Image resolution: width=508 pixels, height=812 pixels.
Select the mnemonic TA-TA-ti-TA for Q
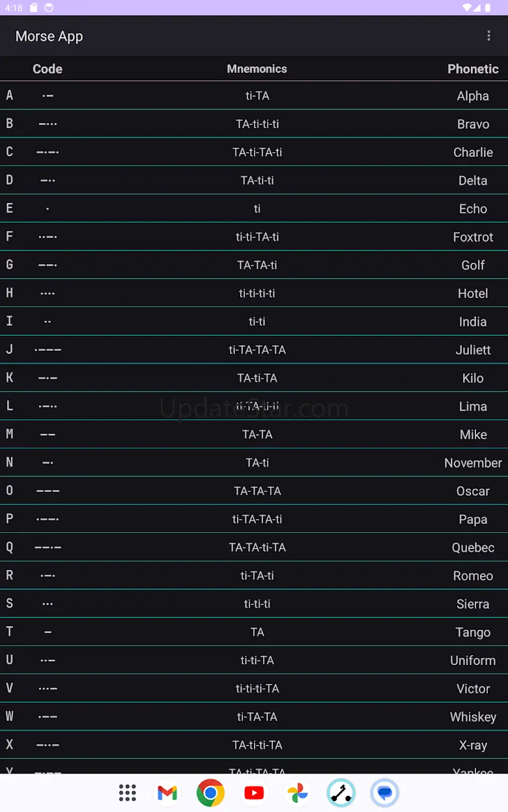tap(257, 547)
